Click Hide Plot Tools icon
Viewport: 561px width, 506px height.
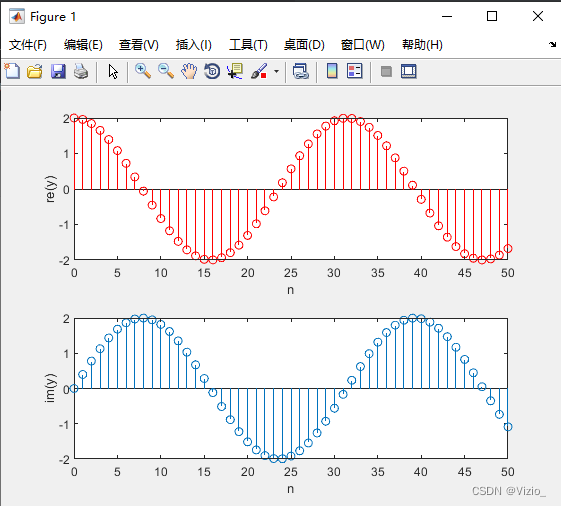(386, 72)
